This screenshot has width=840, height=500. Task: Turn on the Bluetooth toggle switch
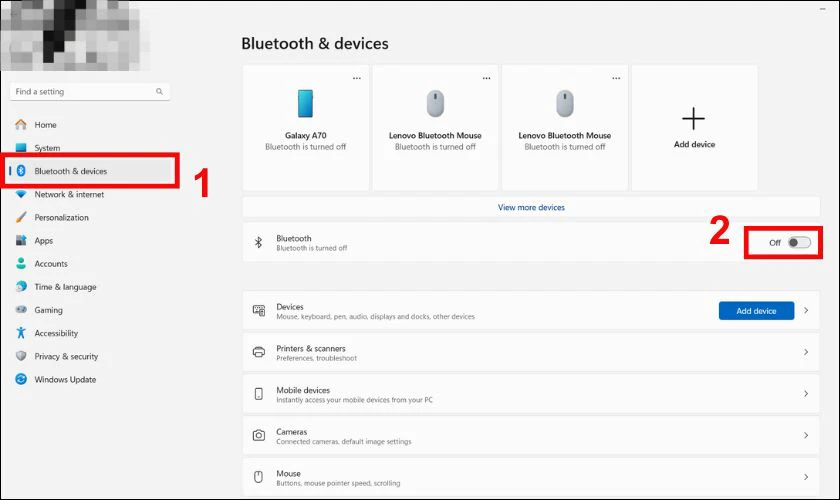(x=799, y=243)
